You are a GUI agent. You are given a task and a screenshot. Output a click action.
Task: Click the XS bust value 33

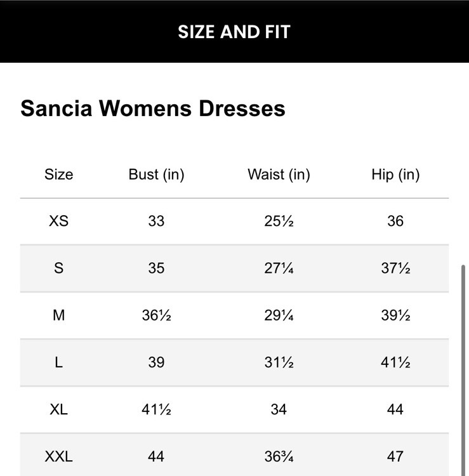(156, 221)
